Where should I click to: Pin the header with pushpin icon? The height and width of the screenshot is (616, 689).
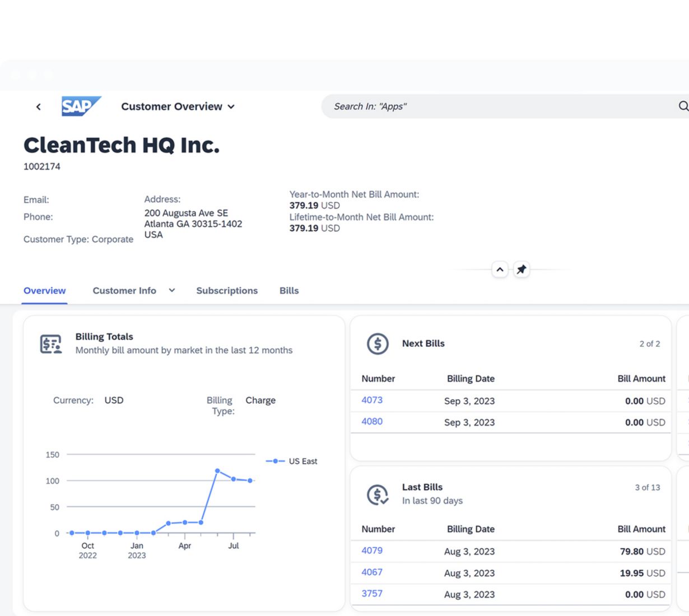click(521, 269)
